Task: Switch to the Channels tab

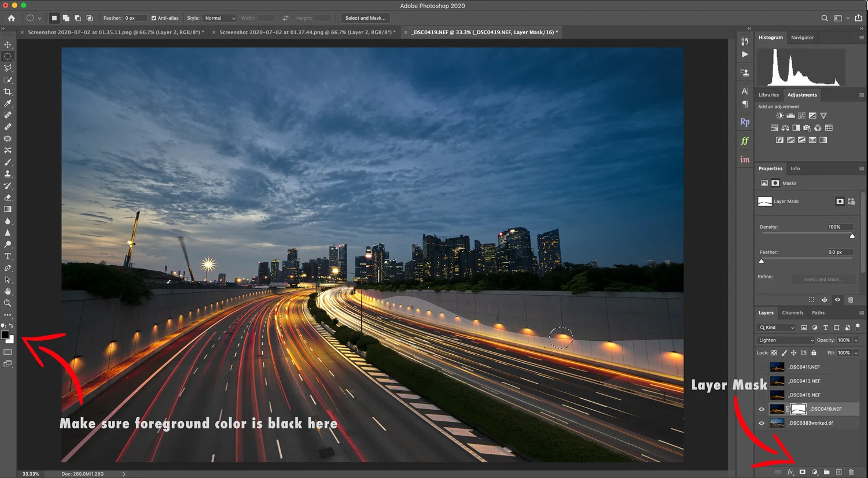Action: [x=792, y=313]
